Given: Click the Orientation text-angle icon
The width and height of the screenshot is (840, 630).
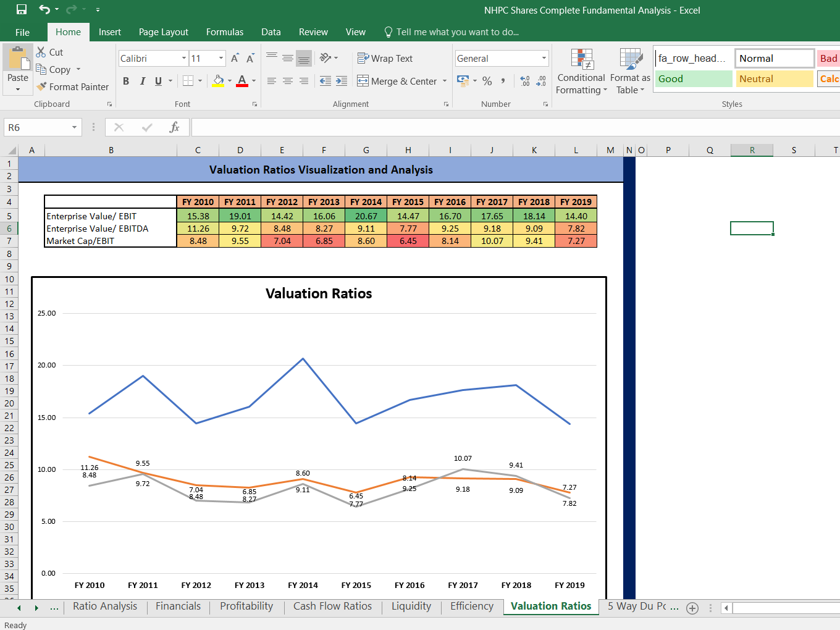Looking at the screenshot, I should coord(325,58).
